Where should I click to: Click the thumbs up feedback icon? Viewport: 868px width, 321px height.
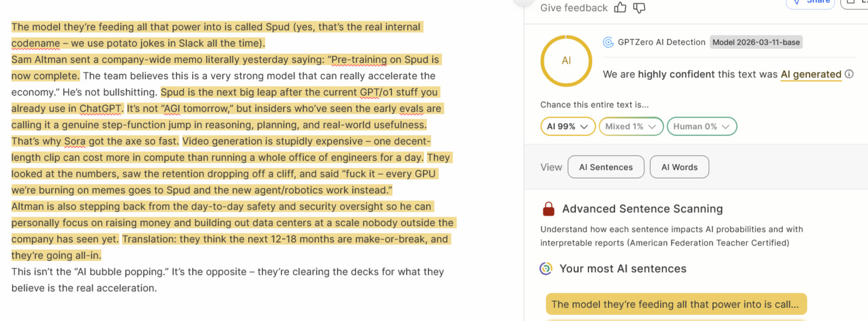coord(620,8)
